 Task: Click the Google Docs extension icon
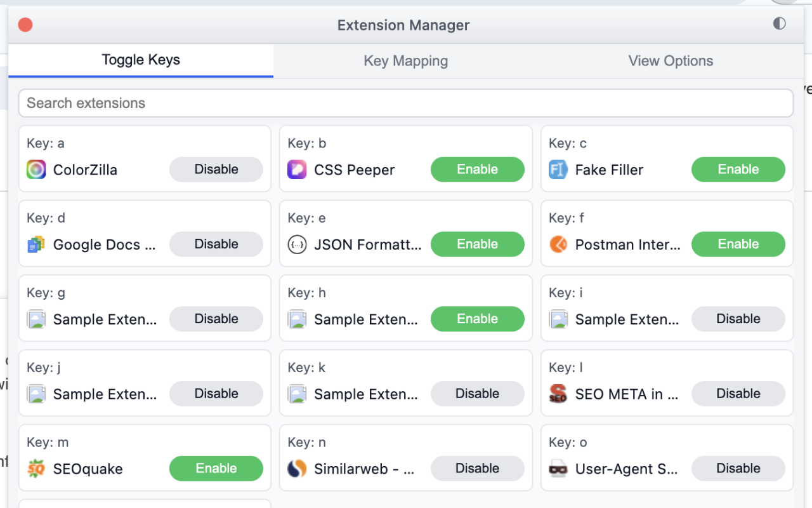(36, 244)
